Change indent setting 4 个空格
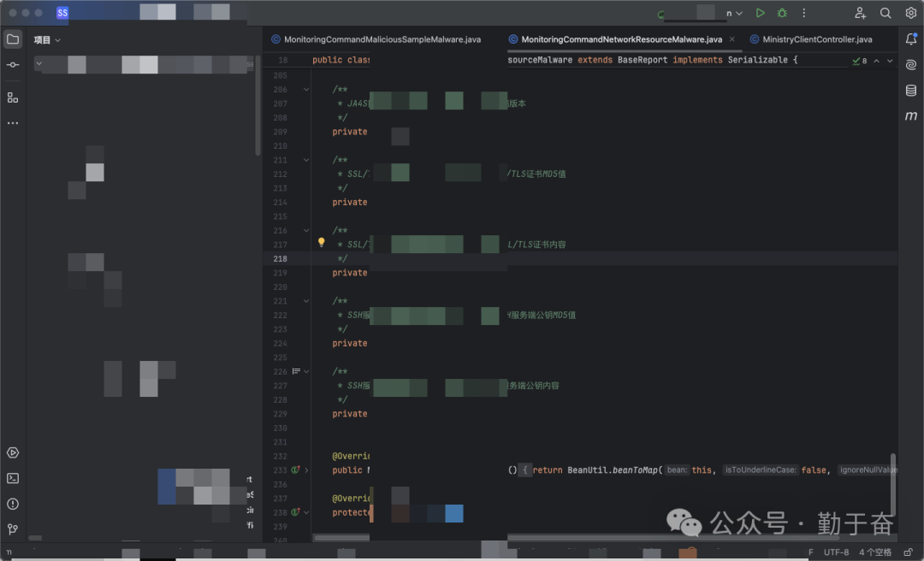Image resolution: width=924 pixels, height=561 pixels. pyautogui.click(x=875, y=552)
